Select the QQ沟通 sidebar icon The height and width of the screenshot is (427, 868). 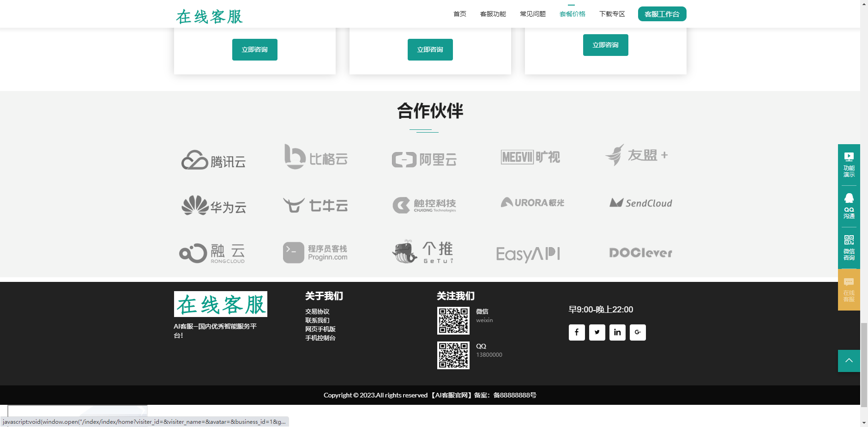849,206
